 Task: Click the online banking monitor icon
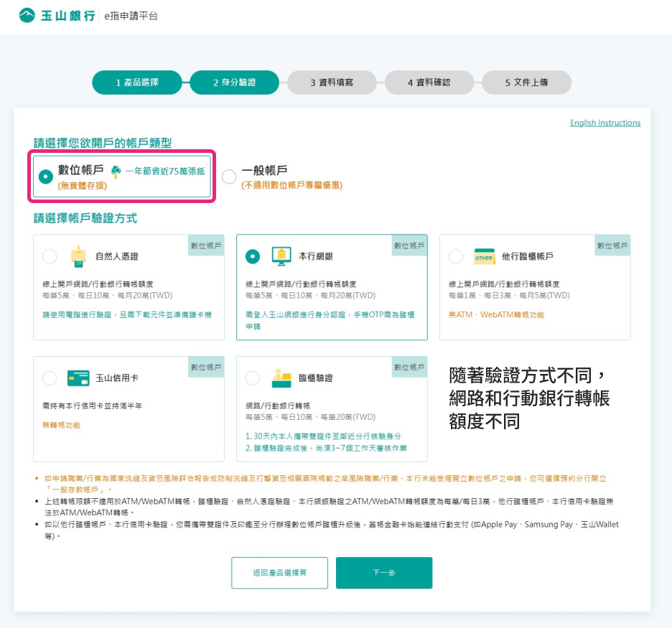click(281, 256)
